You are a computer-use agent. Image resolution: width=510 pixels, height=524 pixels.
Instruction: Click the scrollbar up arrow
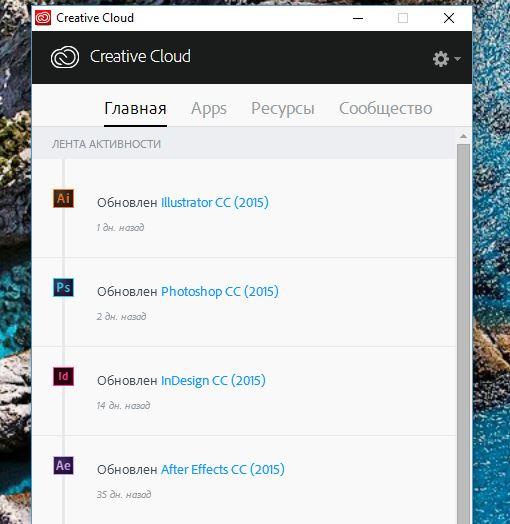(x=463, y=136)
